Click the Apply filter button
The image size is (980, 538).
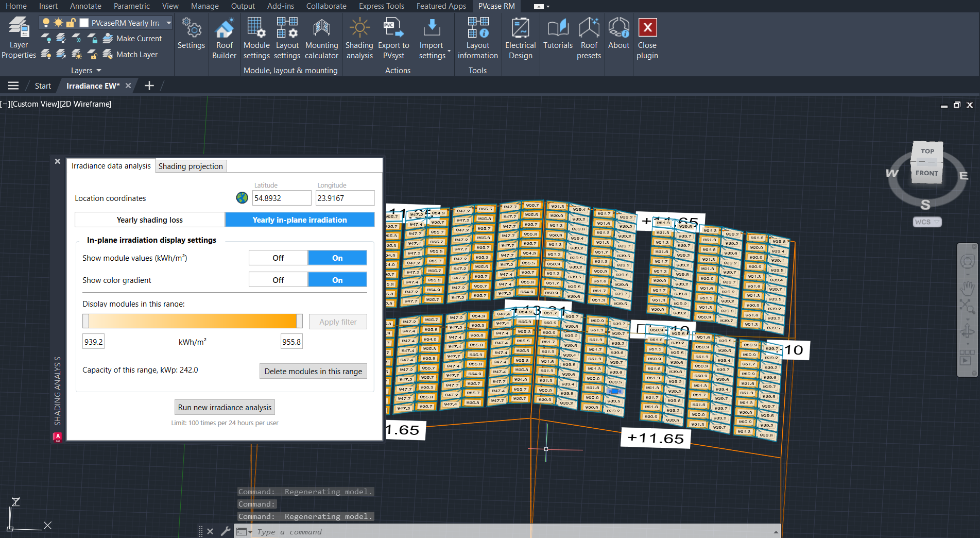[338, 322]
